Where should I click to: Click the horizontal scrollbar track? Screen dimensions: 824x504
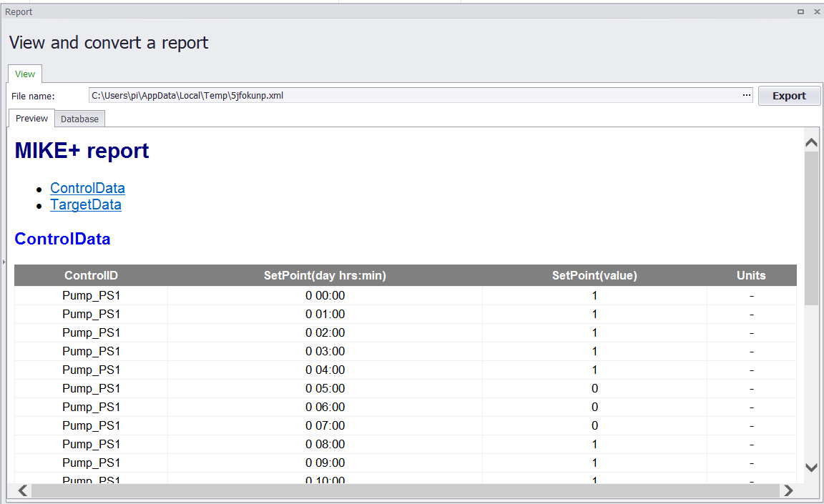click(405, 490)
